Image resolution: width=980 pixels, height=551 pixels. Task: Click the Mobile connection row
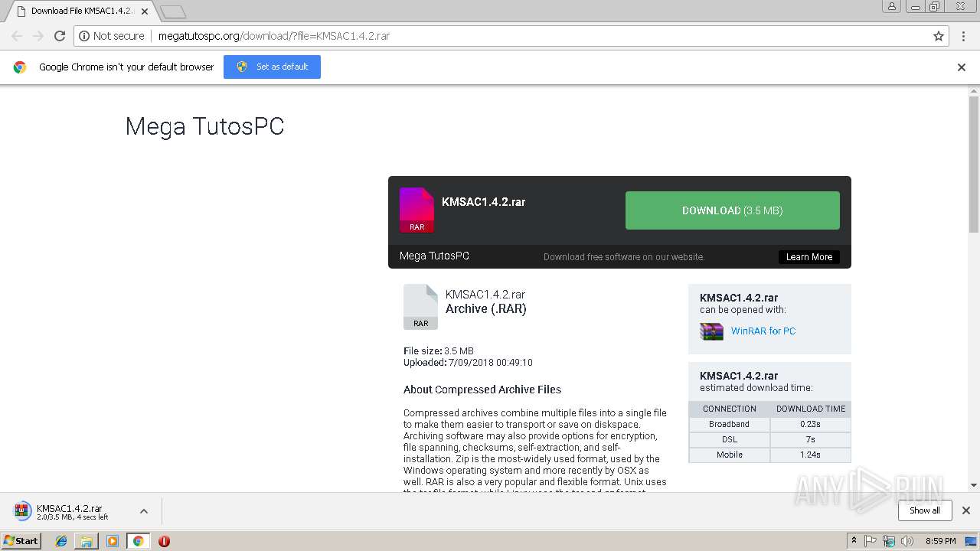coord(769,455)
